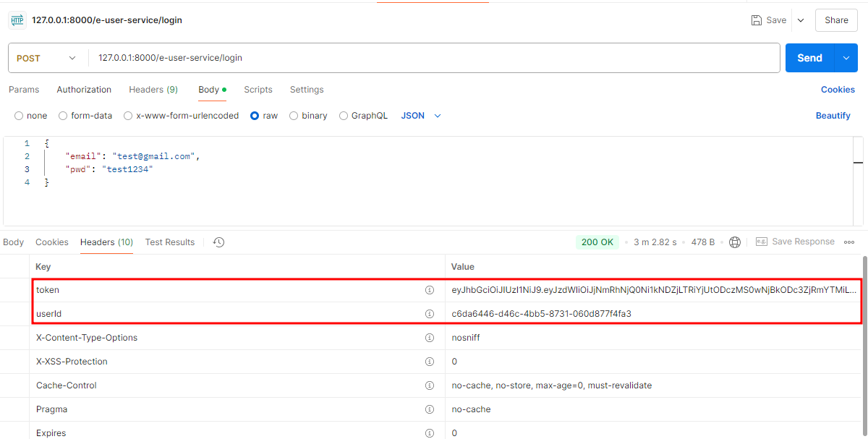This screenshot has width=868, height=439.
Task: Click the Share button
Action: 836,20
